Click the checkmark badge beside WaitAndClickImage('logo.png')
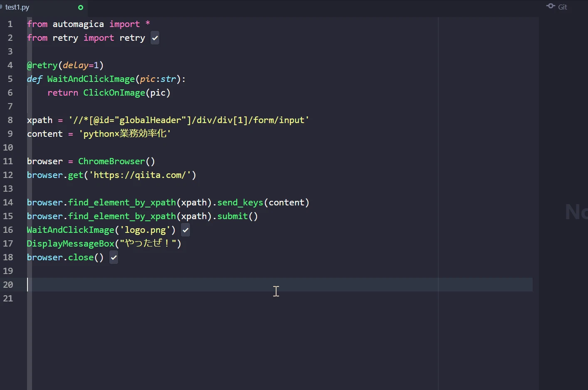Image resolution: width=588 pixels, height=390 pixels. [x=185, y=230]
